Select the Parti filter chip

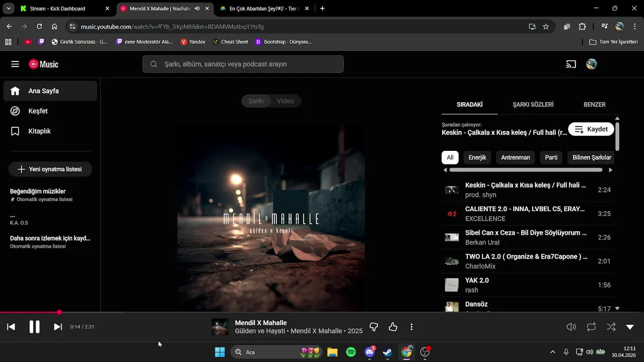[x=551, y=157]
